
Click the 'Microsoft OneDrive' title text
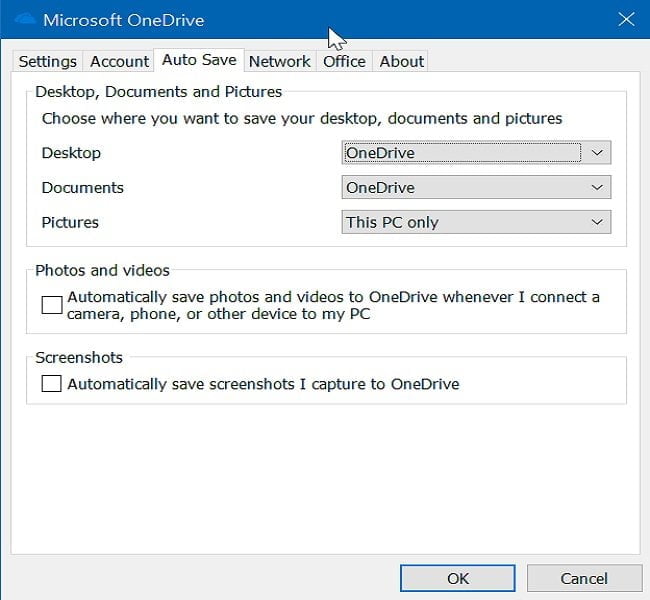coord(124,20)
